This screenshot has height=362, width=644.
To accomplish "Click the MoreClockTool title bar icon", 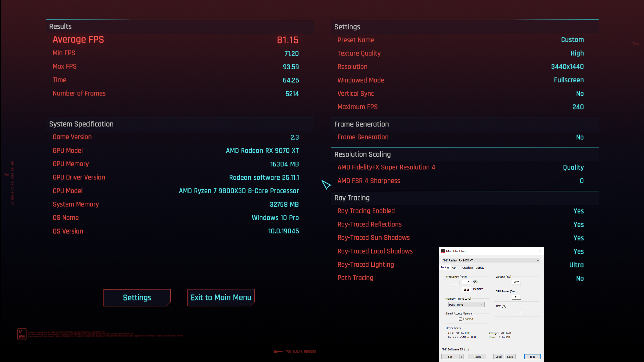I will click(x=443, y=251).
